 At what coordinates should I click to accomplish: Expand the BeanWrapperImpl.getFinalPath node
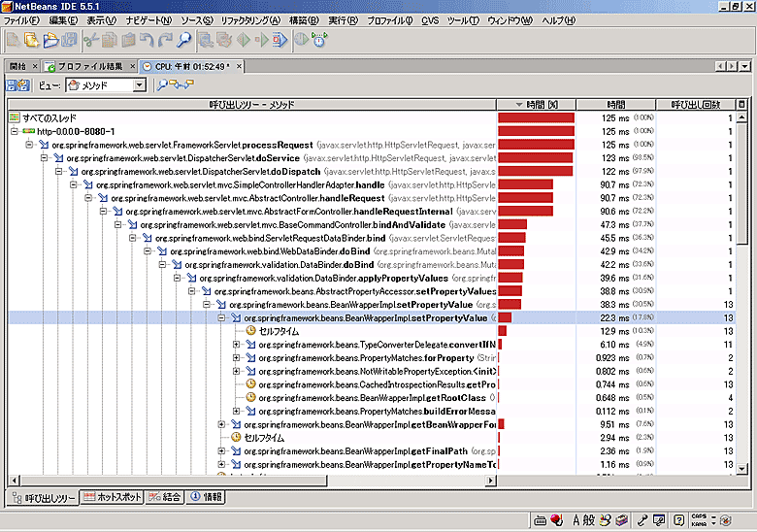tap(221, 450)
